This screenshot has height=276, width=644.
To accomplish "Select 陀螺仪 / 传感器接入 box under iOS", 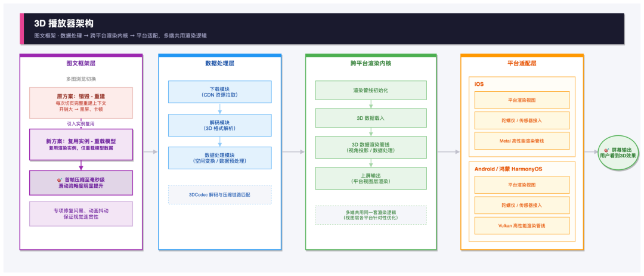I will tap(522, 120).
